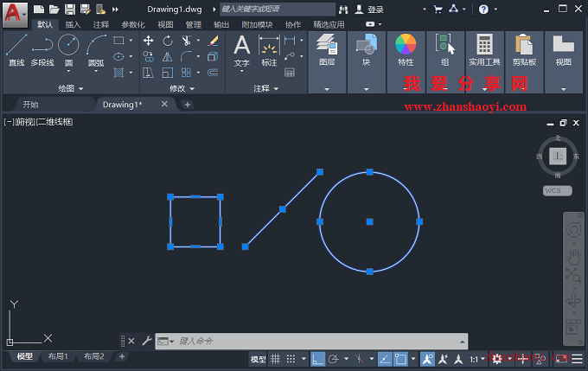The height and width of the screenshot is (371, 588).
Task: Open the Clipboard (剪贴板) panel button
Action: point(524,51)
